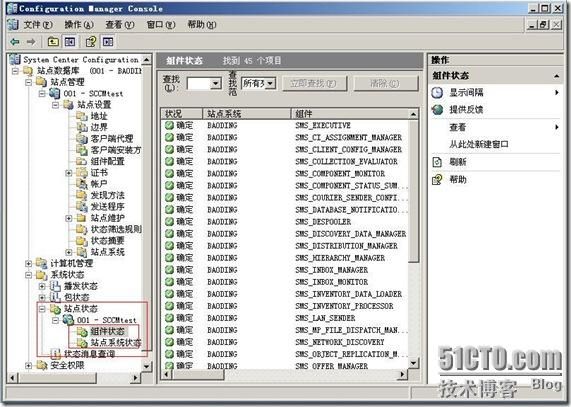Select the 发送程序 node icon

(82, 206)
